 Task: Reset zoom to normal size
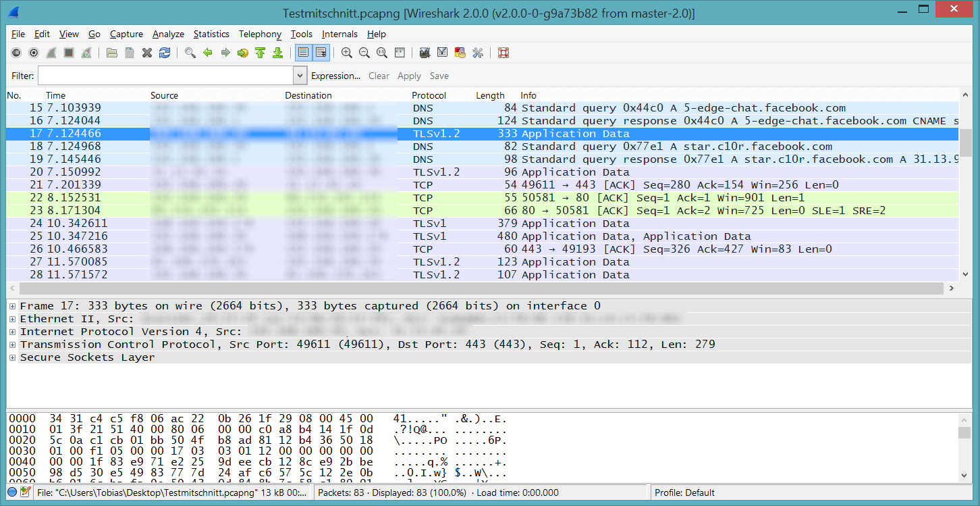[382, 53]
